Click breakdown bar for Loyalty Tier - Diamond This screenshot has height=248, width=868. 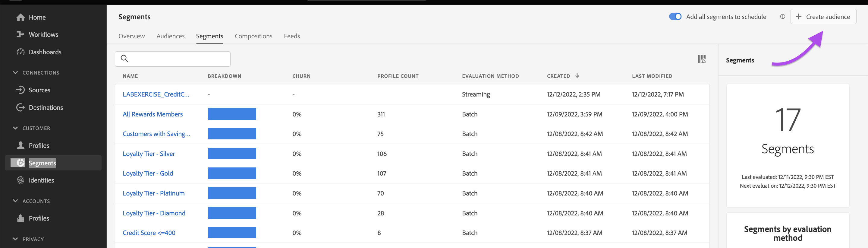point(232,213)
